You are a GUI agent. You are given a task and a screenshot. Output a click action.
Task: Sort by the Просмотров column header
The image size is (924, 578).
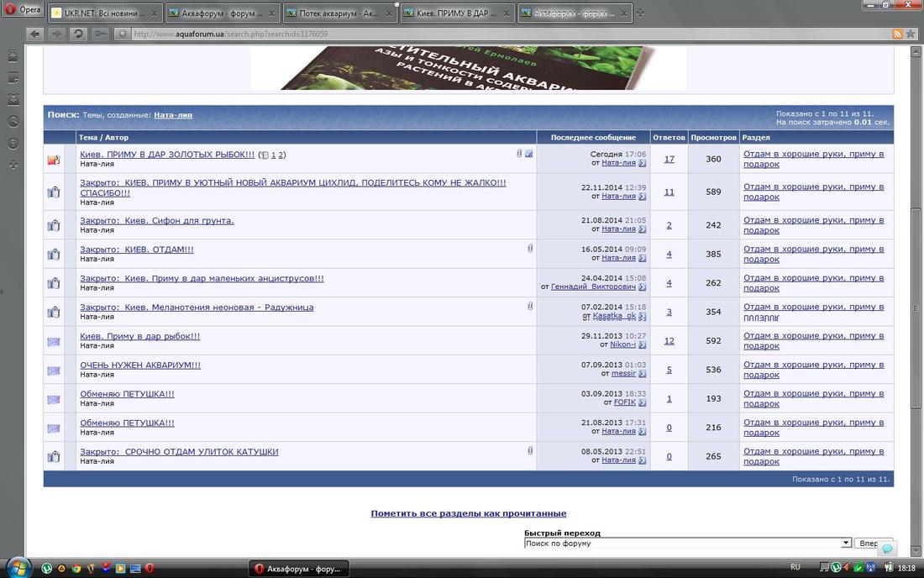click(713, 137)
